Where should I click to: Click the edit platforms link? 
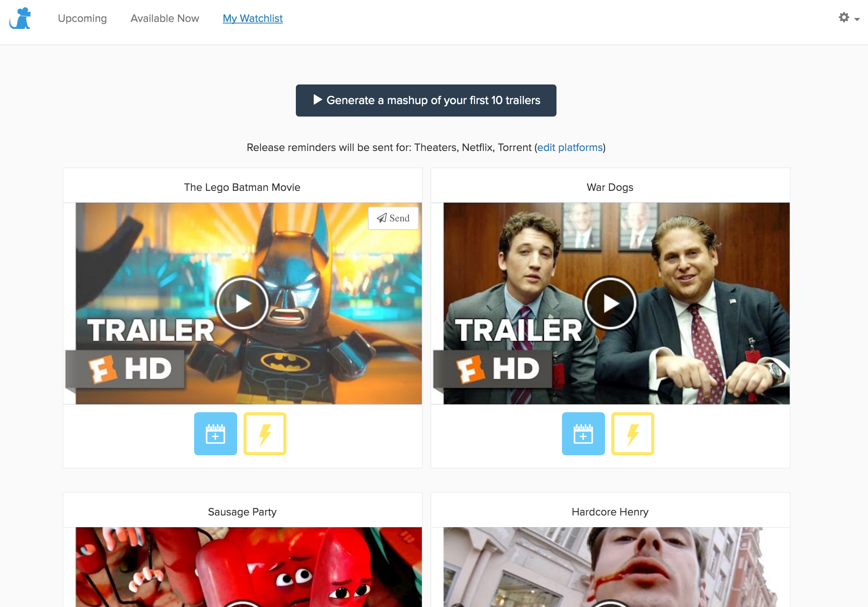[569, 147]
